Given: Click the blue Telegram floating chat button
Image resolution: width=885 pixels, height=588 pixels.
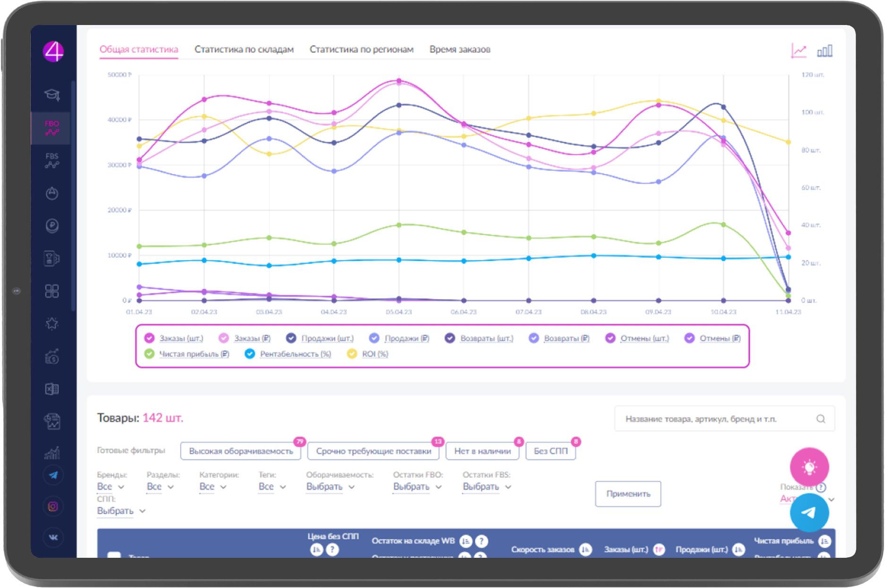Looking at the screenshot, I should click(x=809, y=513).
